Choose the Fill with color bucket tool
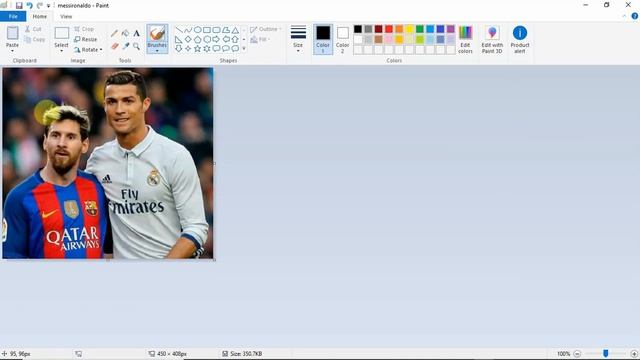Image resolution: width=640 pixels, height=360 pixels. [x=125, y=33]
